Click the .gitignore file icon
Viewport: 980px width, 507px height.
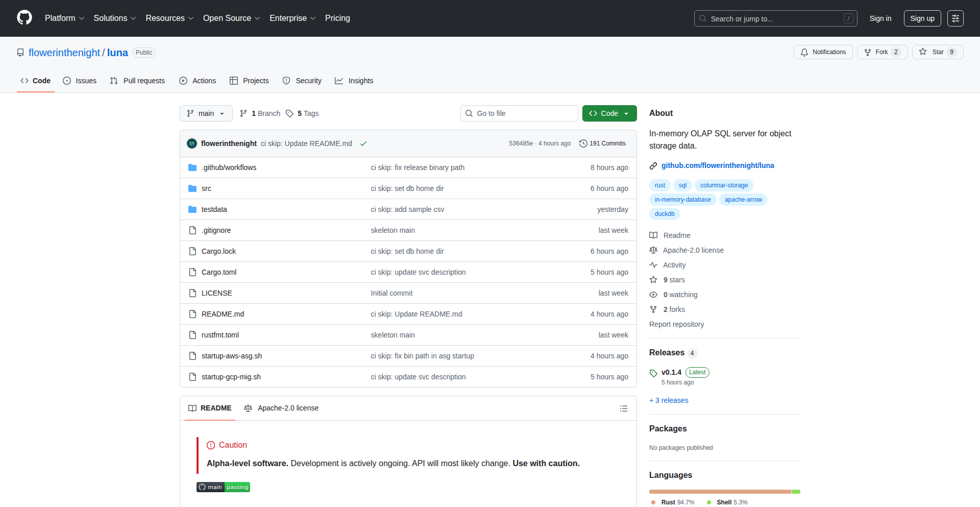point(192,230)
